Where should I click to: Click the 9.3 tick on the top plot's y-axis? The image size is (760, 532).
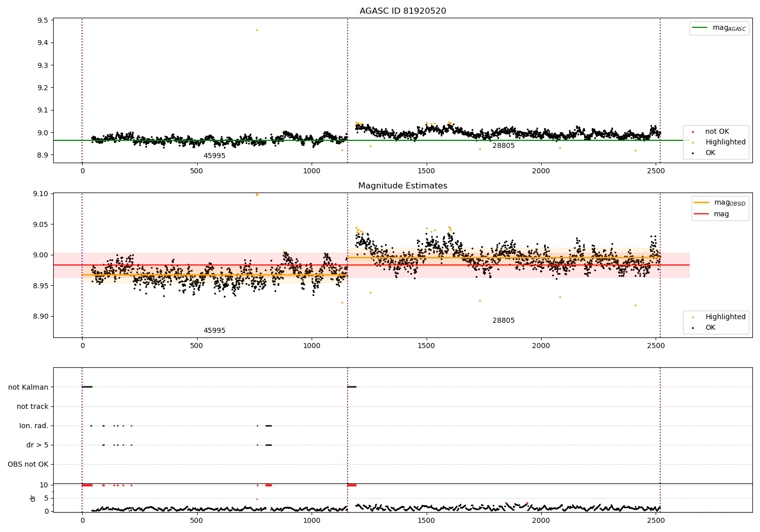coord(43,65)
